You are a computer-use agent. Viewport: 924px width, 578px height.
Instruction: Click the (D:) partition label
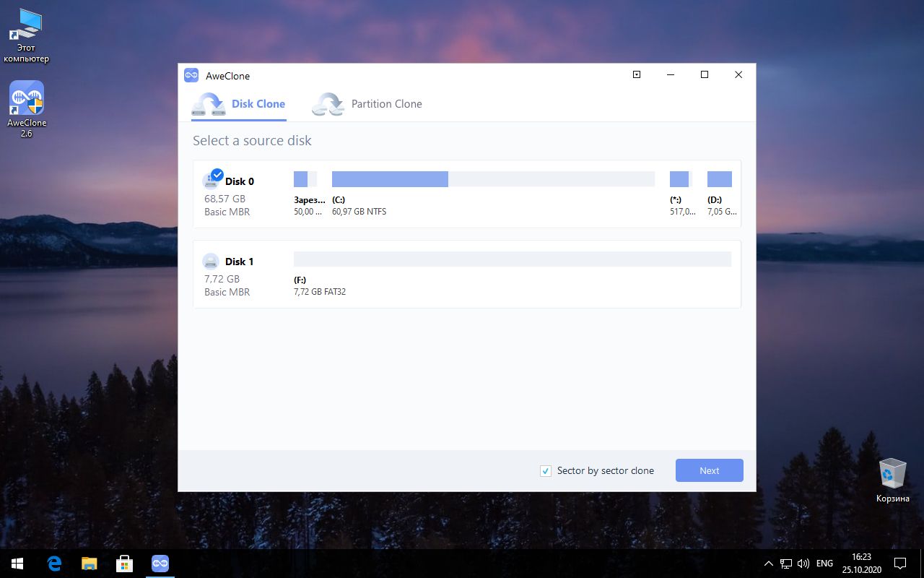click(715, 199)
